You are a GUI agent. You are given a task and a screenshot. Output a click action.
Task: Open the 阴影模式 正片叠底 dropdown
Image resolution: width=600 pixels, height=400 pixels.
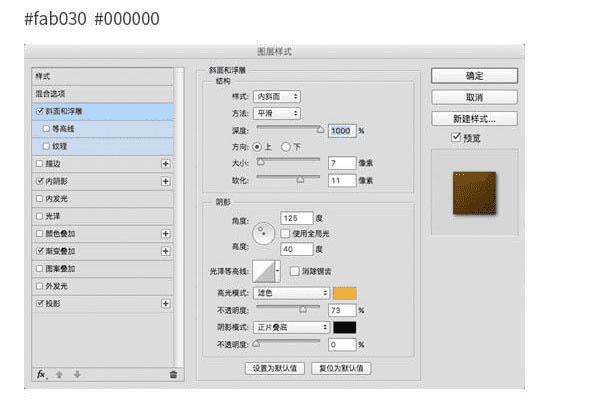click(291, 328)
